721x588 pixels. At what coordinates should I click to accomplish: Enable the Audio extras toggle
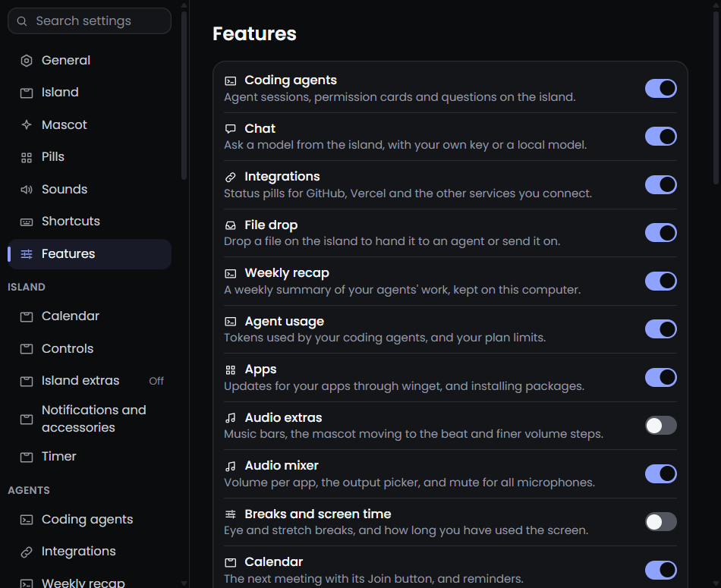tap(661, 425)
